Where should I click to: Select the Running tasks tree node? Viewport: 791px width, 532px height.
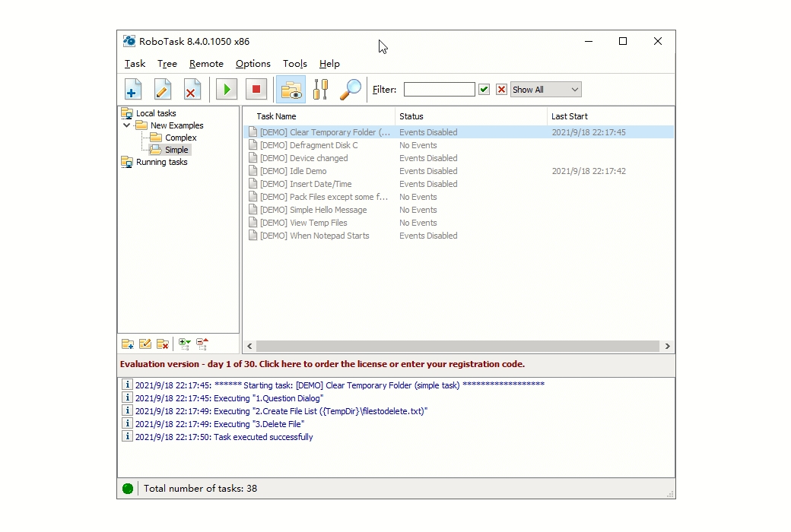click(x=161, y=162)
